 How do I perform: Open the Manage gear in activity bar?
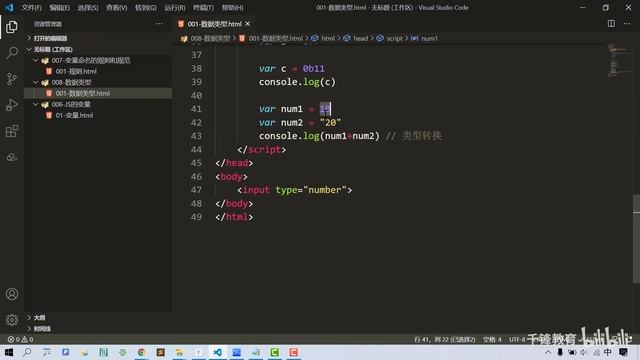[12, 320]
